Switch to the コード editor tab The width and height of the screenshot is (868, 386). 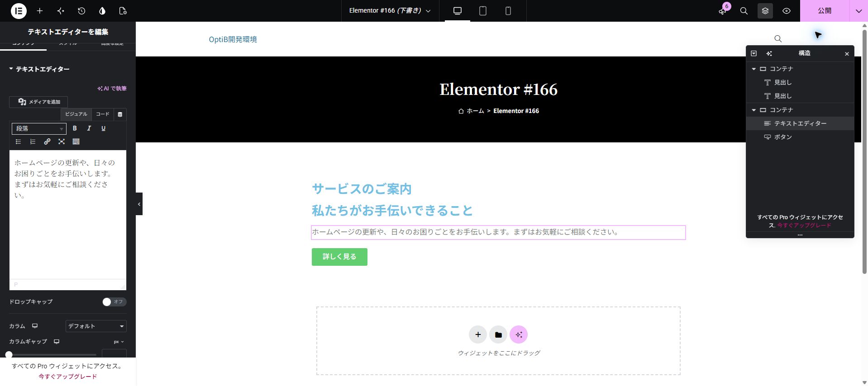tap(103, 114)
